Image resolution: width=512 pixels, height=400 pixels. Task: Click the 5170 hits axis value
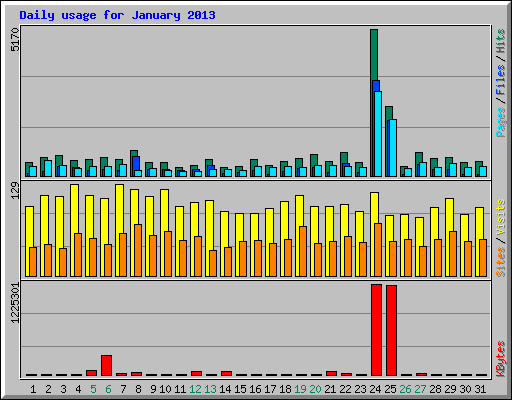tap(15, 39)
